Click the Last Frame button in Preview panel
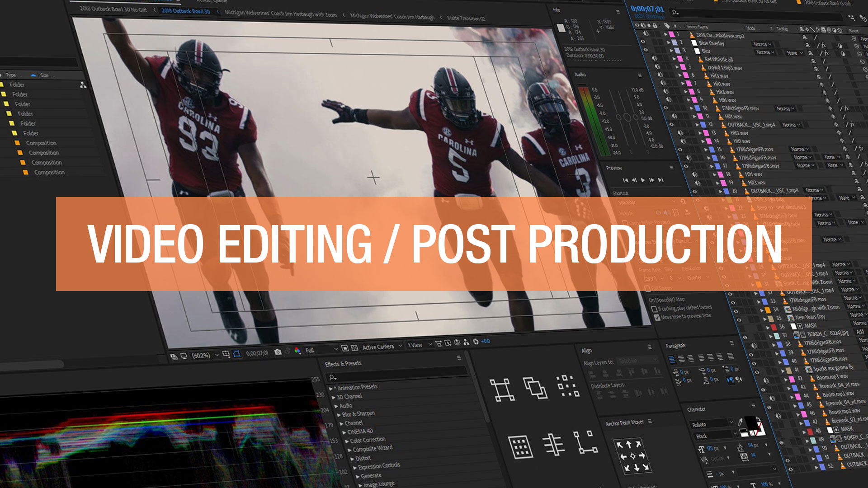The height and width of the screenshot is (488, 868). point(660,180)
